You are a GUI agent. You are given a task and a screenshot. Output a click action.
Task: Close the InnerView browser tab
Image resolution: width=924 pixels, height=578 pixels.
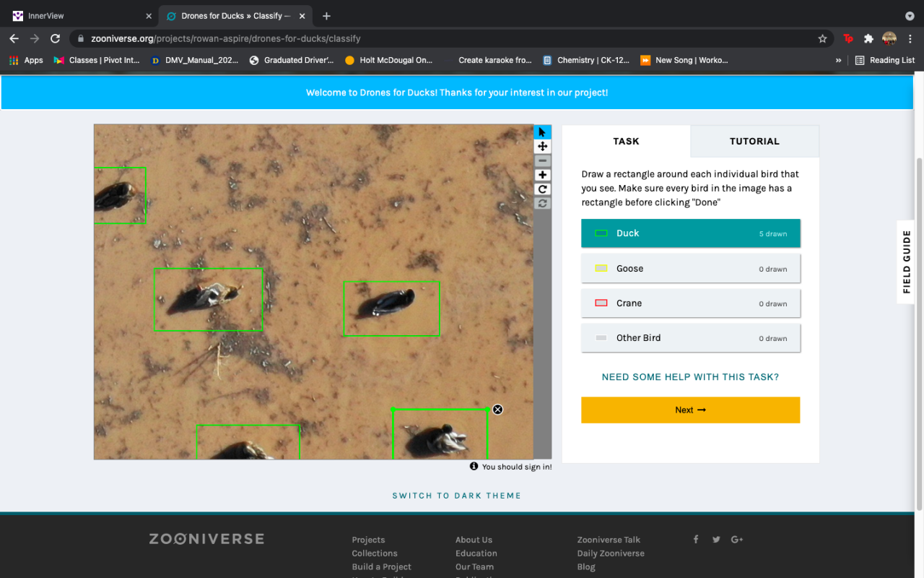point(149,16)
